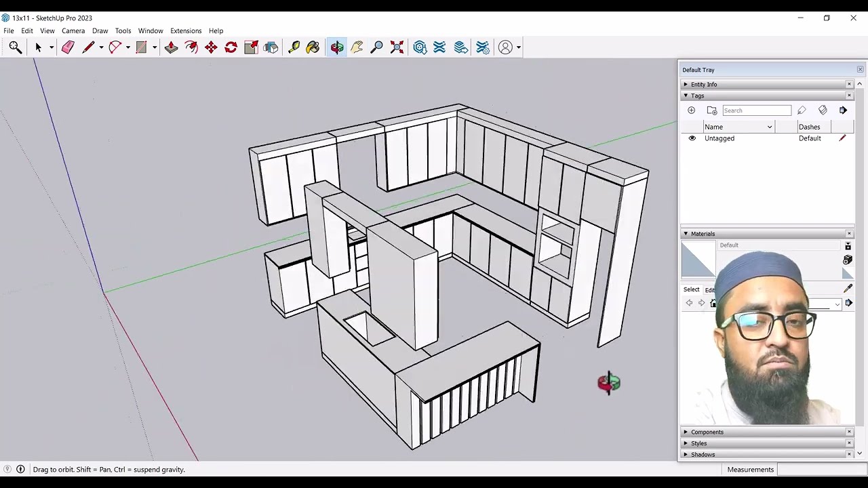Click the user account profile icon
868x488 pixels.
click(505, 47)
